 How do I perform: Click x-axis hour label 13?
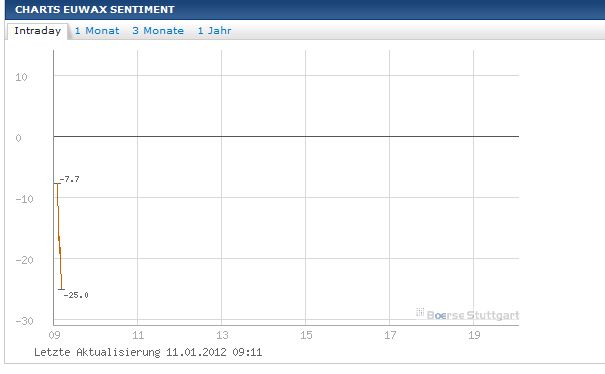pos(222,335)
